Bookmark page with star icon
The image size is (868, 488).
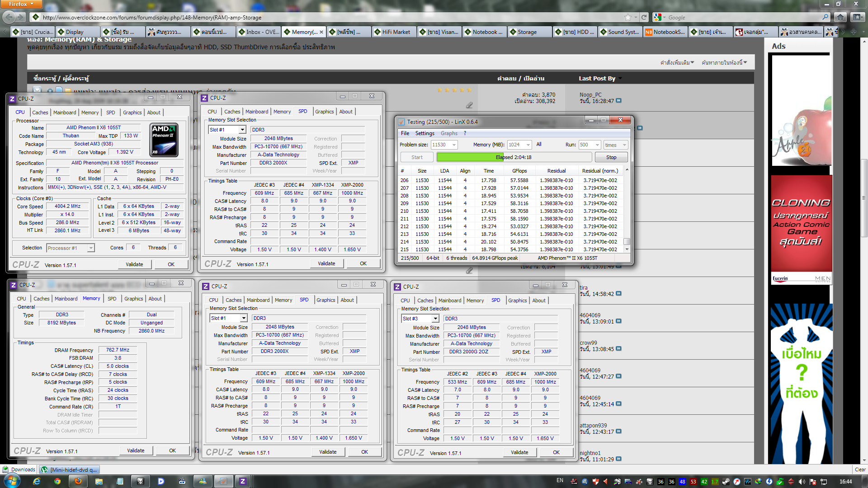point(628,17)
